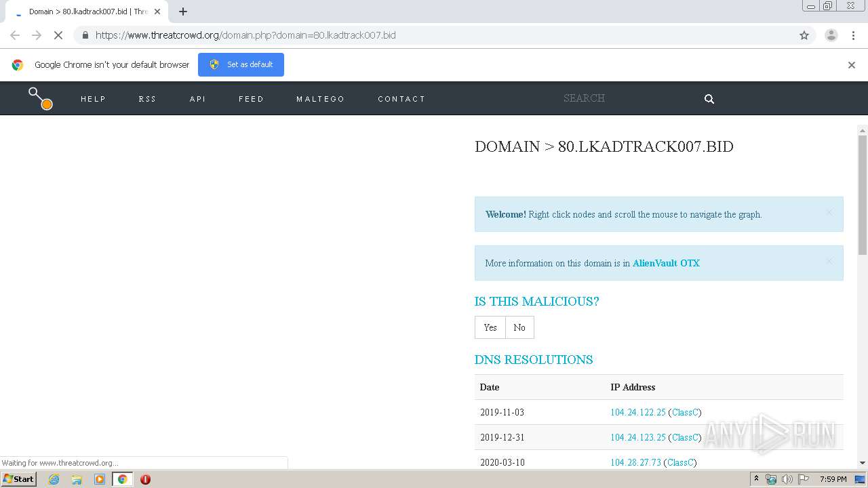The width and height of the screenshot is (868, 488).
Task: Open File Explorer from the taskbar
Action: tap(77, 479)
